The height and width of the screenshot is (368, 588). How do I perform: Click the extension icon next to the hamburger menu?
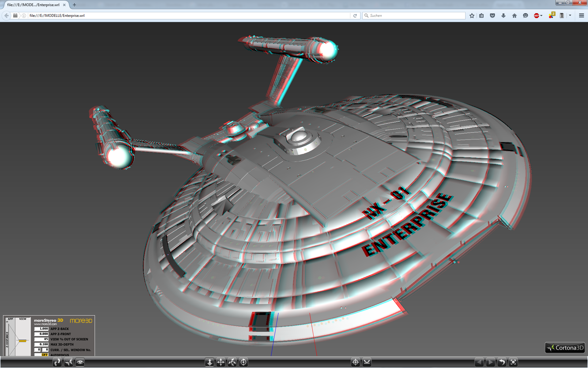[x=562, y=16]
